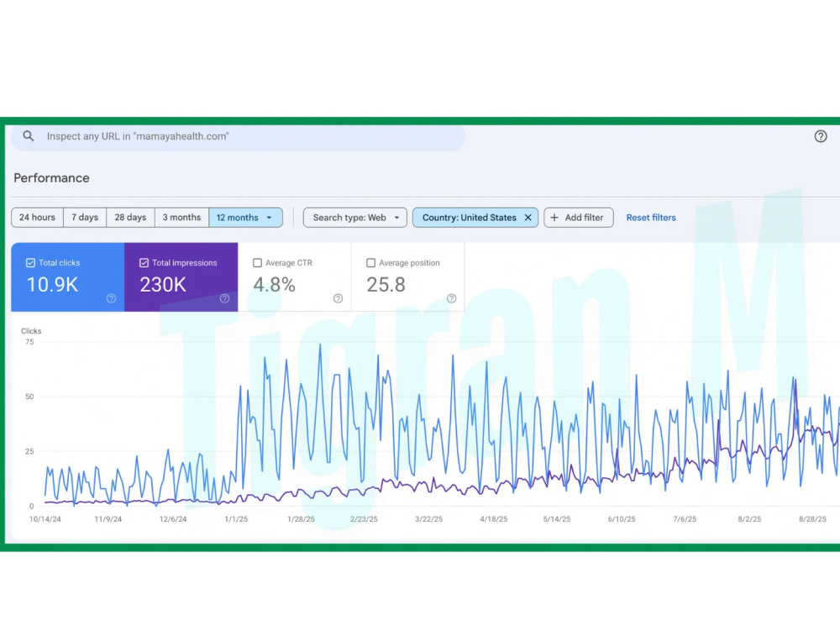Screen dimensions: 840x631
Task: Click the 50 y-axis value
Action: (29, 397)
